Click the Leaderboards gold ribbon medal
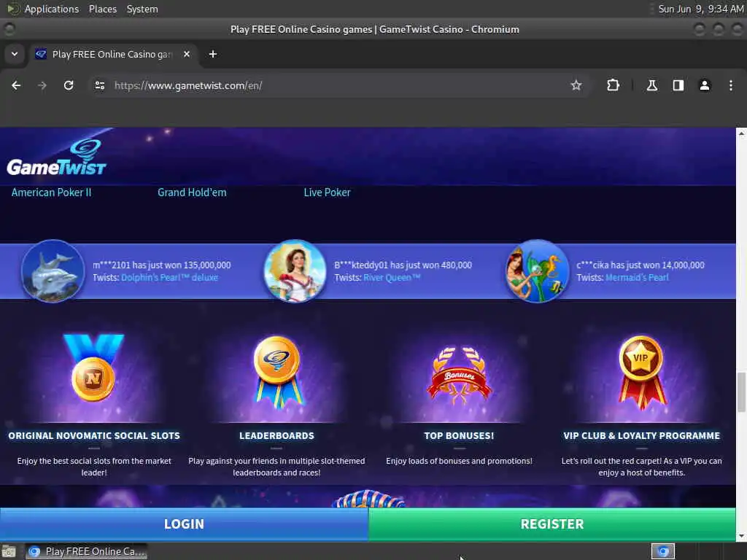 276,373
